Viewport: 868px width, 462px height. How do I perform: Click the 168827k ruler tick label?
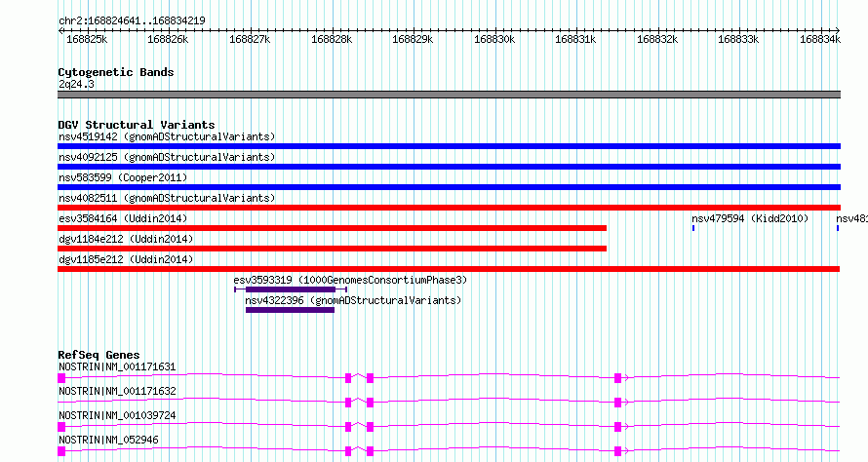pos(250,39)
